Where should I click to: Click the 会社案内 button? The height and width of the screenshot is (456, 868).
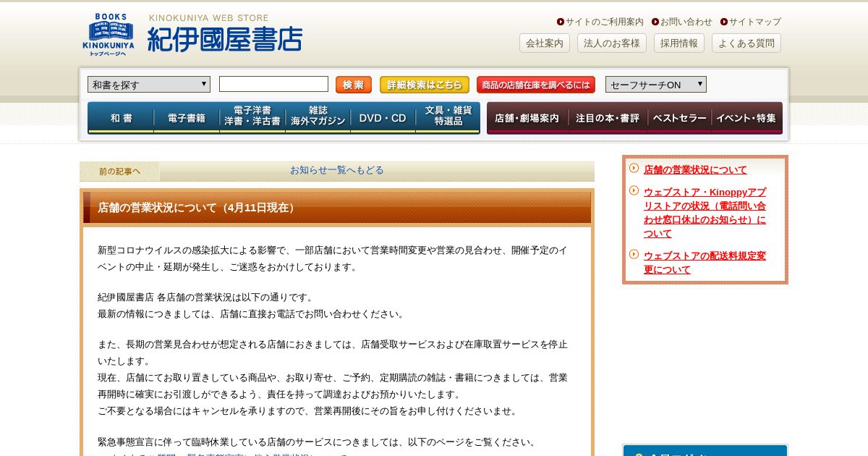point(545,43)
